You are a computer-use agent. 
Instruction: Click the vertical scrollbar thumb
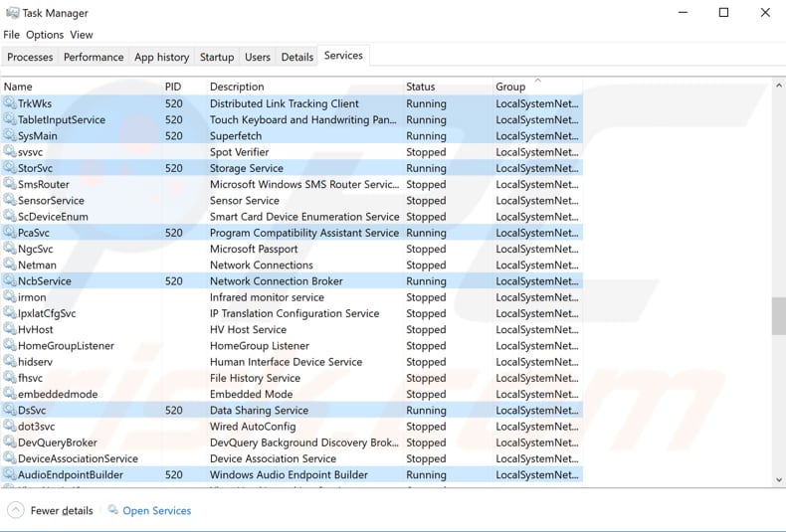point(778,316)
